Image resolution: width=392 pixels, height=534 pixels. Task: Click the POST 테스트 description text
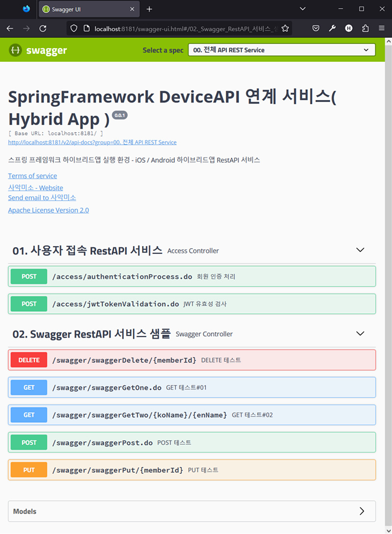point(174,442)
